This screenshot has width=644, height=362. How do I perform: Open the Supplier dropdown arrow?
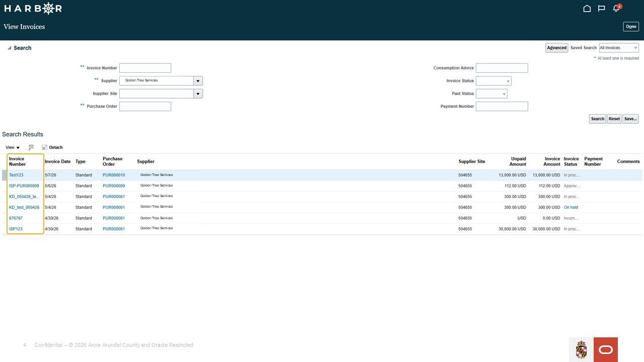click(x=198, y=81)
